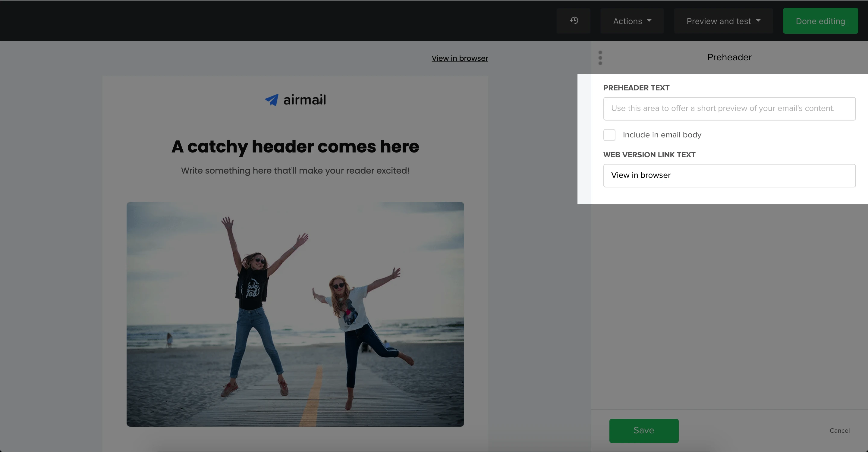The height and width of the screenshot is (452, 868).
Task: Cancel preheader editing
Action: coord(839,430)
